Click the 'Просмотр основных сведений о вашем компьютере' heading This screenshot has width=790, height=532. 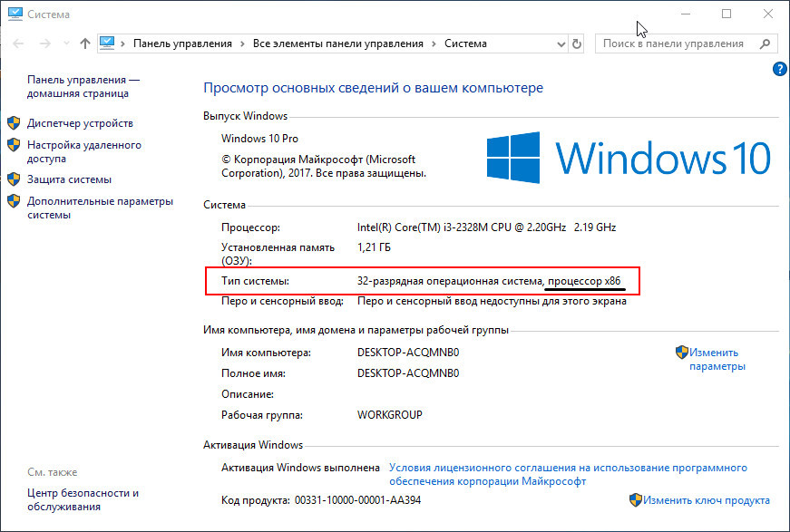[x=374, y=88]
